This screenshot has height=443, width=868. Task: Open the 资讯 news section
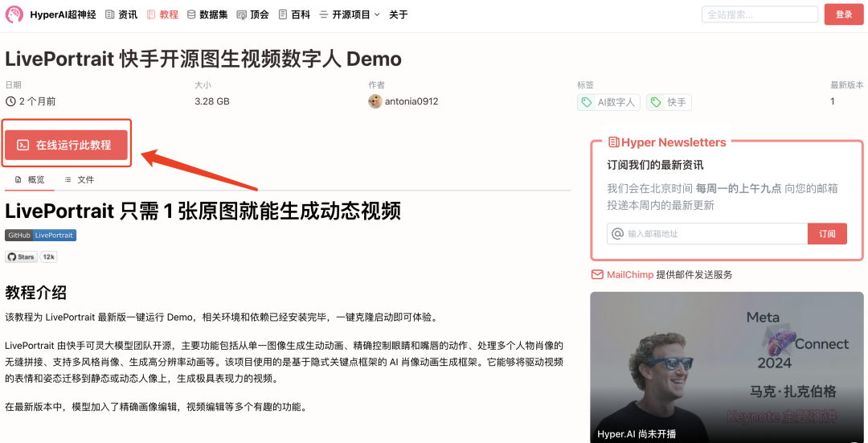(121, 15)
